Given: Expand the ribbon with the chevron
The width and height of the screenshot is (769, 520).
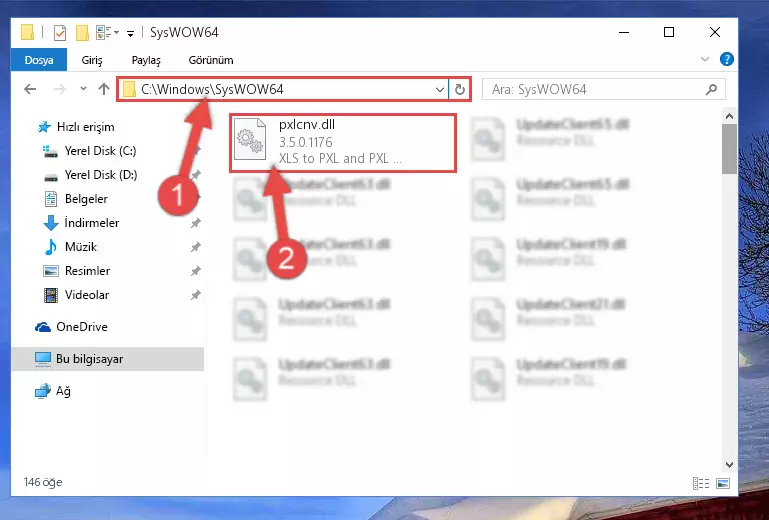Looking at the screenshot, I should point(705,59).
